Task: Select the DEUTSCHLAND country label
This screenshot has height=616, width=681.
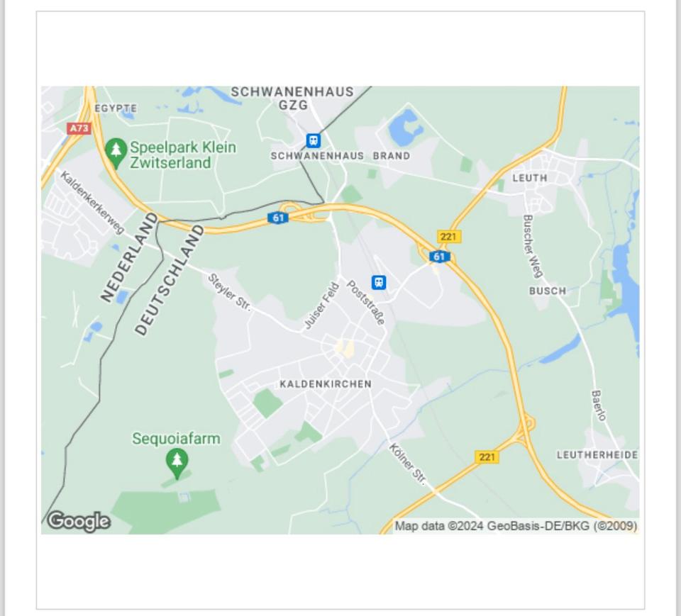Action: [x=169, y=280]
